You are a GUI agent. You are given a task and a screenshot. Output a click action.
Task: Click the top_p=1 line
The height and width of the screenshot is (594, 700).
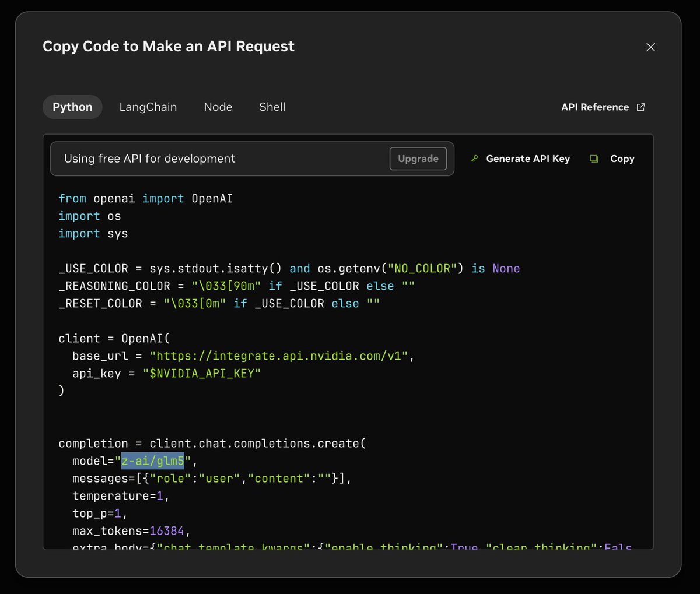click(x=100, y=514)
